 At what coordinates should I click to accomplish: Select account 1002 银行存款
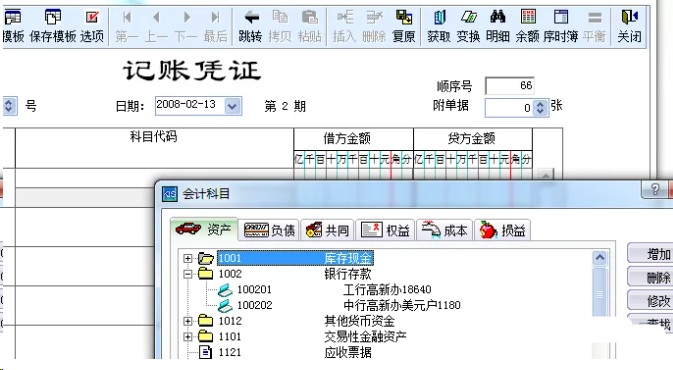coord(295,274)
